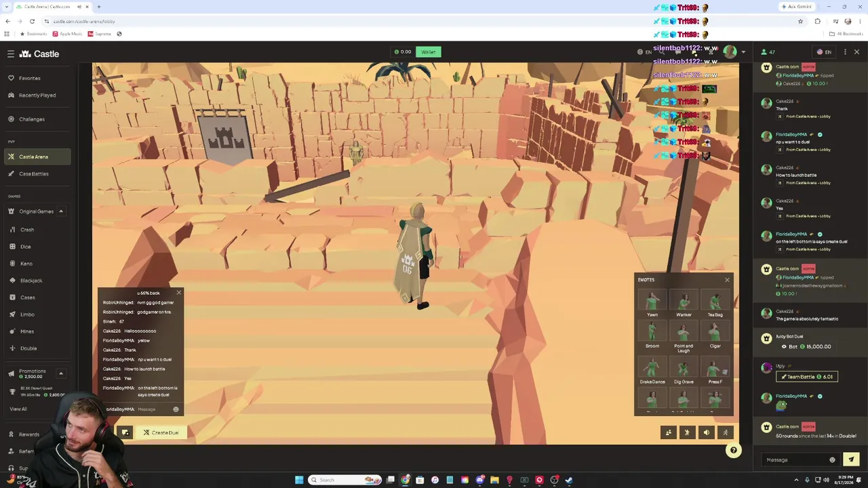Join the Team Battle 6.01 link
The image size is (868, 488).
click(807, 377)
